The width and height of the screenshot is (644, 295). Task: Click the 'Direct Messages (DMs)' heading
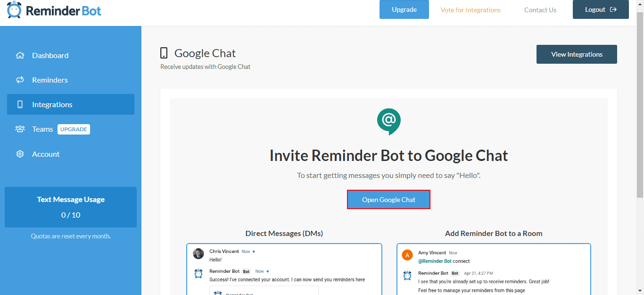pyautogui.click(x=284, y=233)
